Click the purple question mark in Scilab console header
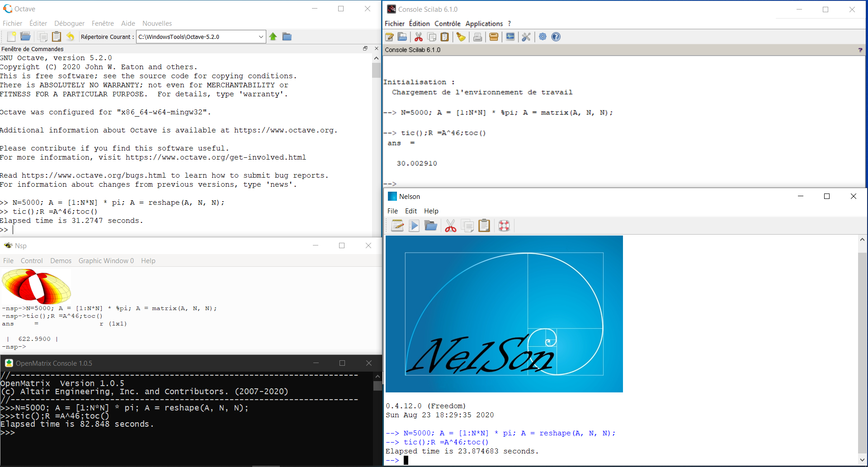868x467 pixels. pyautogui.click(x=860, y=50)
